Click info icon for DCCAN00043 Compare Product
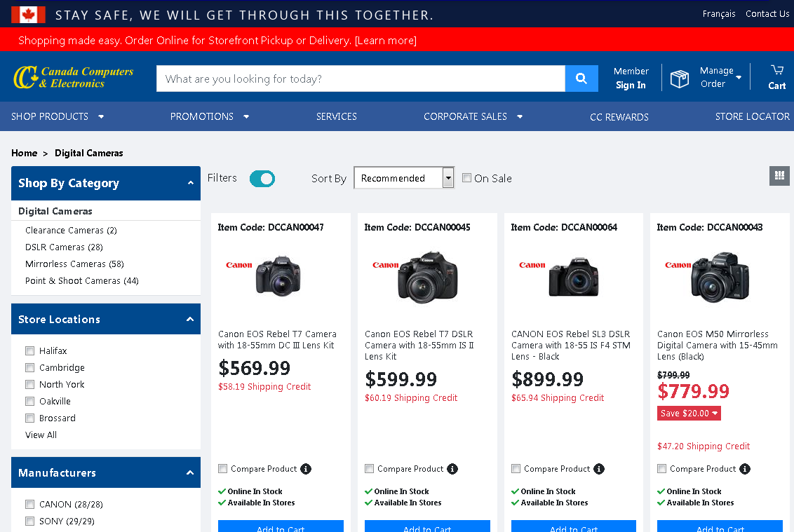The width and height of the screenshot is (794, 532). click(744, 469)
